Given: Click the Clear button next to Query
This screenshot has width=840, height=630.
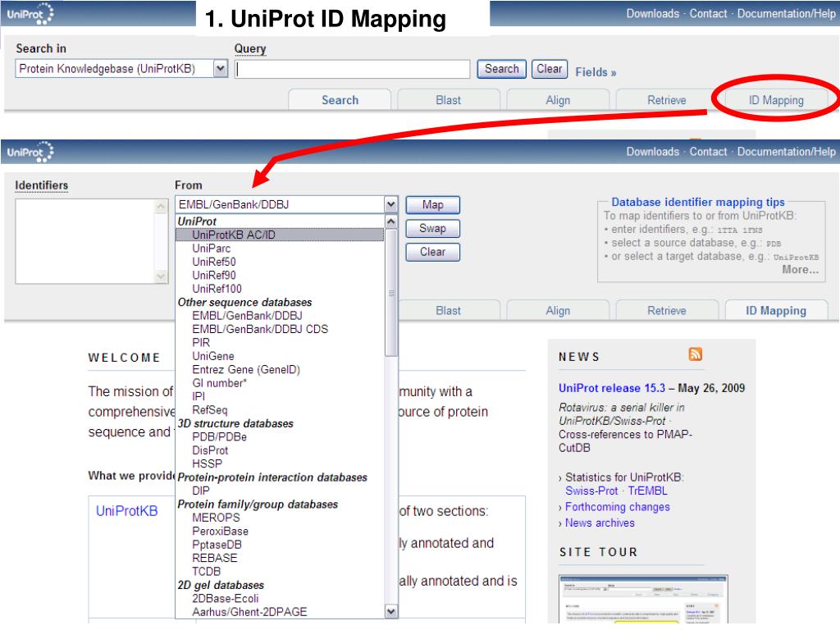Looking at the screenshot, I should [x=549, y=69].
